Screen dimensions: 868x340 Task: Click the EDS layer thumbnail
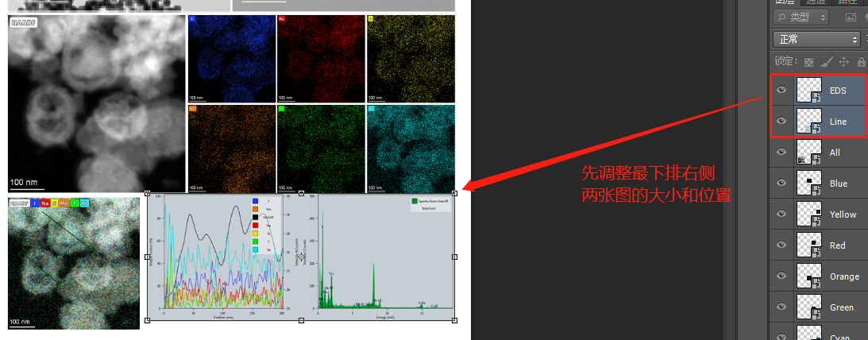(x=809, y=91)
